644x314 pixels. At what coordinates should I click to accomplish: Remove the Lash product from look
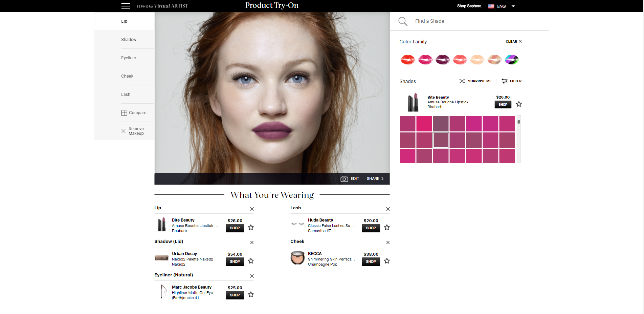click(x=388, y=209)
